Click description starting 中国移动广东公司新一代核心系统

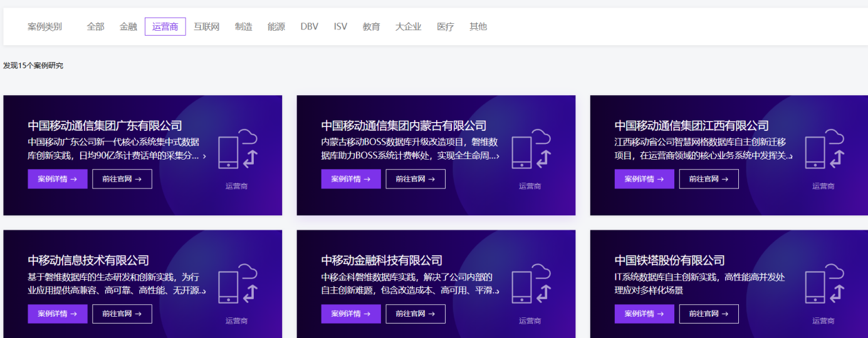117,149
